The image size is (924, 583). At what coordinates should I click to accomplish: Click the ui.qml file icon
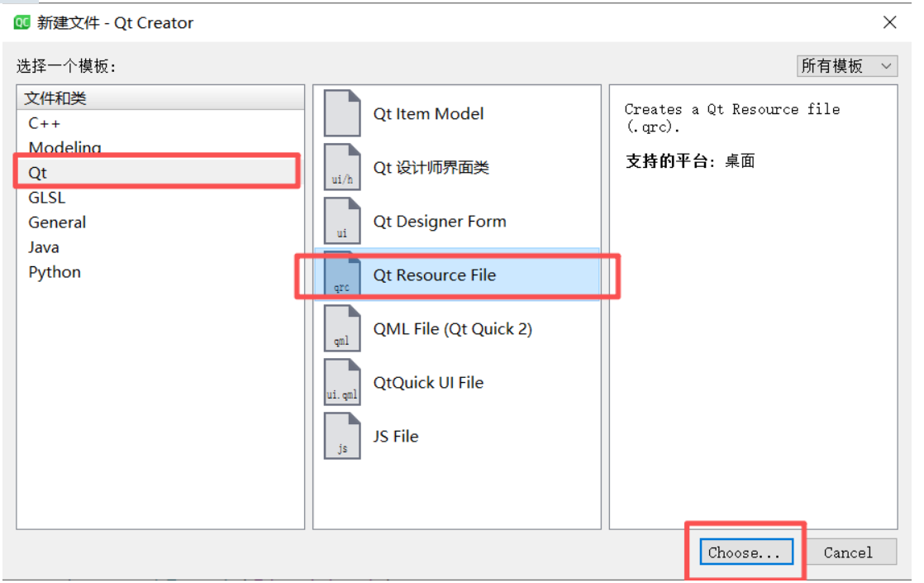[x=342, y=382]
